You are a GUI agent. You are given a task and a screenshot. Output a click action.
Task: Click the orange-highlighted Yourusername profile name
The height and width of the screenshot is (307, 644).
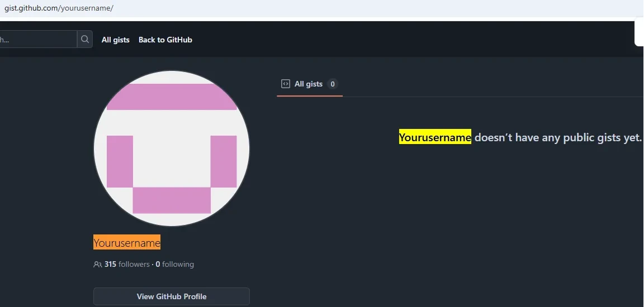[x=127, y=243]
